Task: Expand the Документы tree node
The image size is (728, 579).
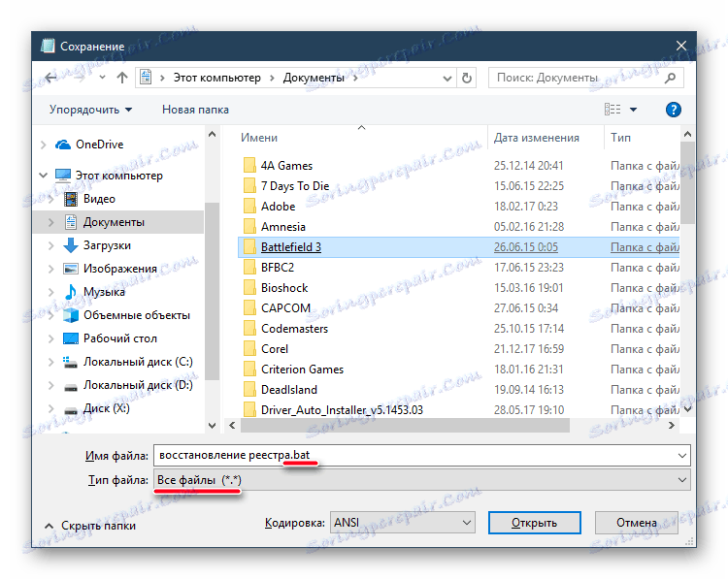Action: 51,222
